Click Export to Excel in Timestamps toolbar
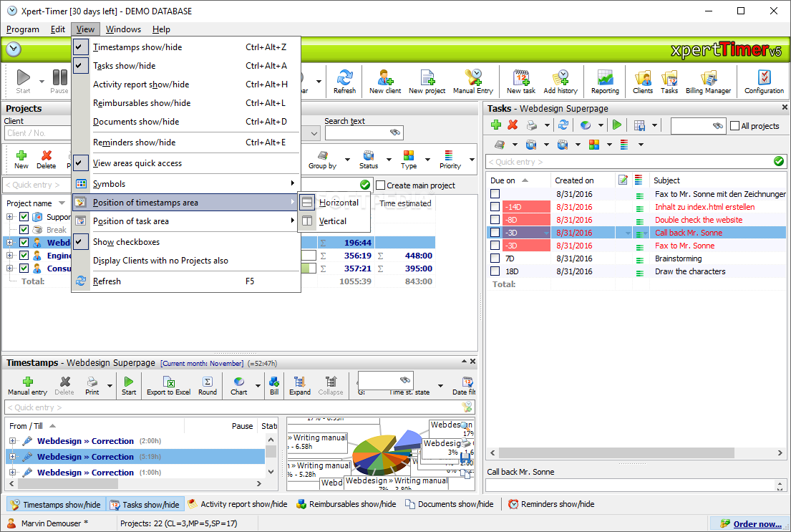Viewport: 791px width, 532px height. coord(168,386)
